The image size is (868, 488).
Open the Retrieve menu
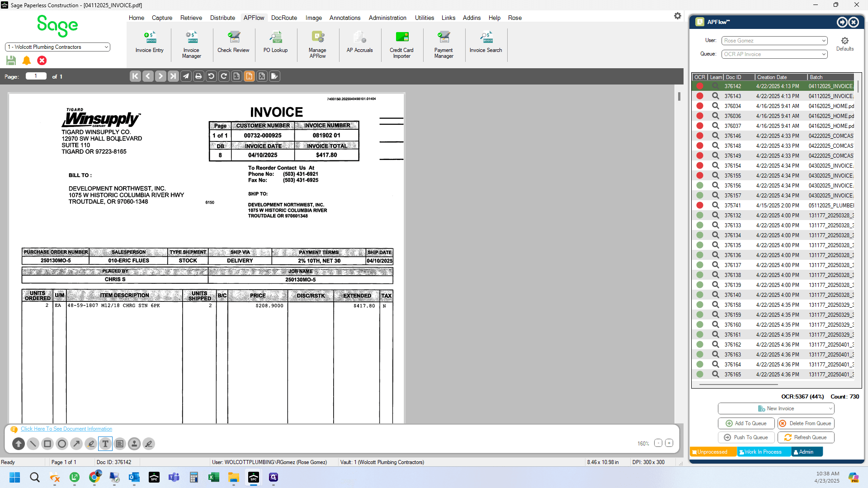point(191,18)
